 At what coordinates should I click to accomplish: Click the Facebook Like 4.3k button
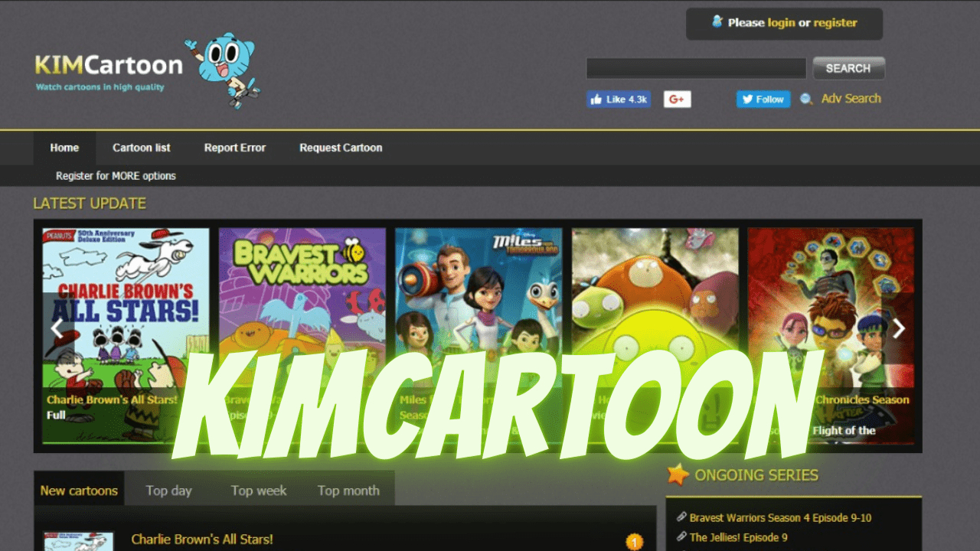[619, 99]
